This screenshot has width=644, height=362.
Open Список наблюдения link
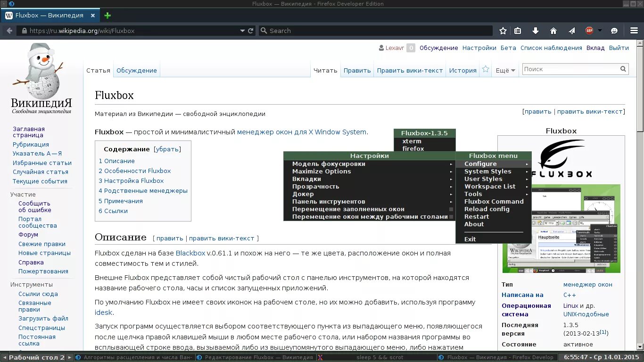pyautogui.click(x=551, y=48)
